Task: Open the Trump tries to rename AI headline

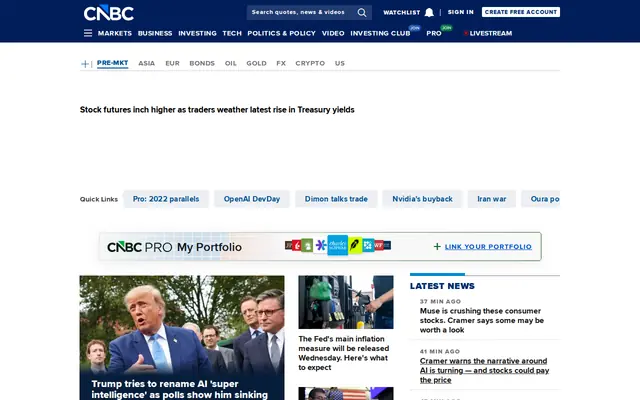Action: [180, 389]
